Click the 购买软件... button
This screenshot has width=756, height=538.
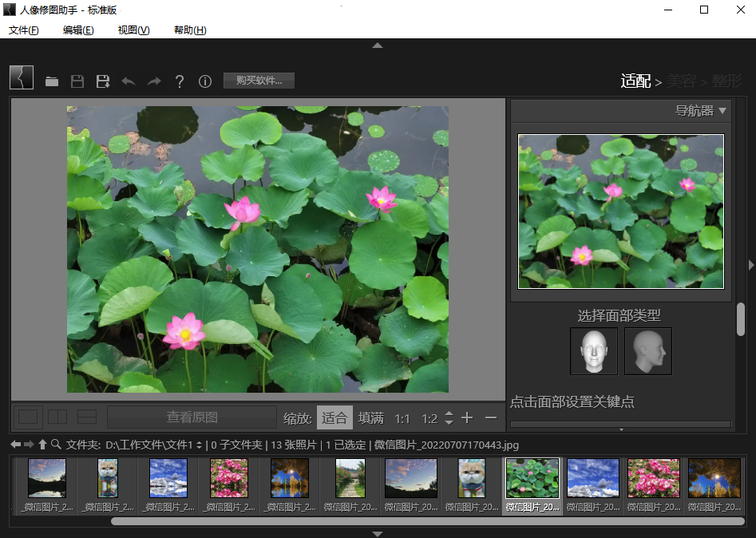[x=259, y=81]
